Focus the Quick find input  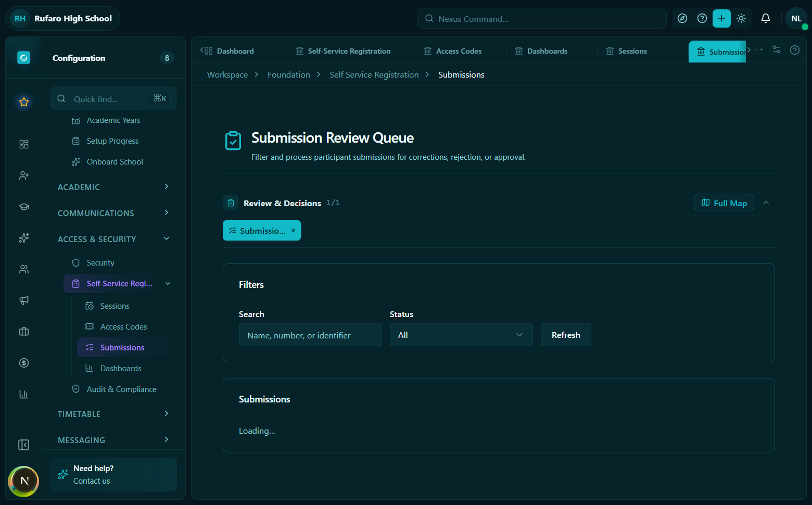pyautogui.click(x=113, y=98)
